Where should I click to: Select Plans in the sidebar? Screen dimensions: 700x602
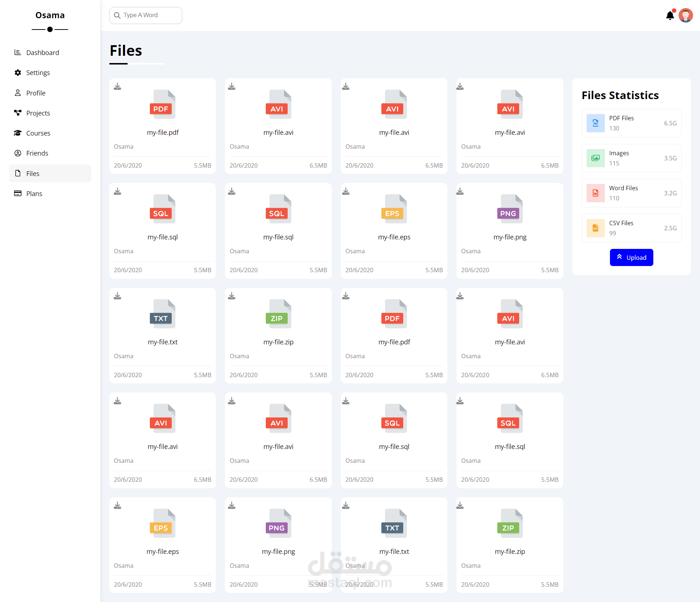point(34,193)
